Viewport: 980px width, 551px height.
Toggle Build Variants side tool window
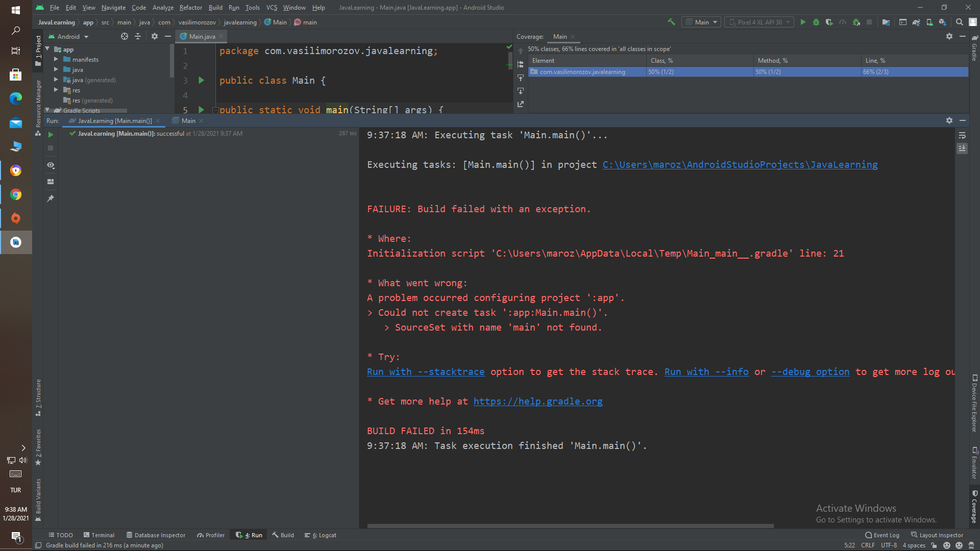(38, 500)
